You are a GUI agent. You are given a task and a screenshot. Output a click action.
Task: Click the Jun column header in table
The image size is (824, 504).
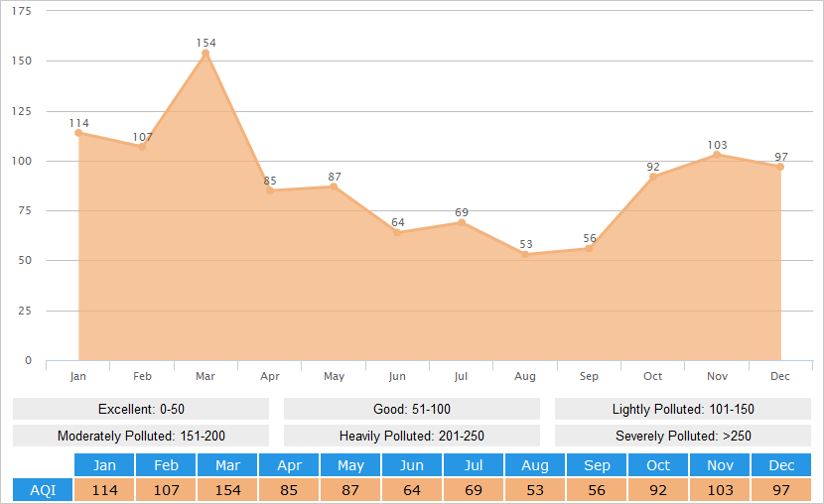point(412,465)
